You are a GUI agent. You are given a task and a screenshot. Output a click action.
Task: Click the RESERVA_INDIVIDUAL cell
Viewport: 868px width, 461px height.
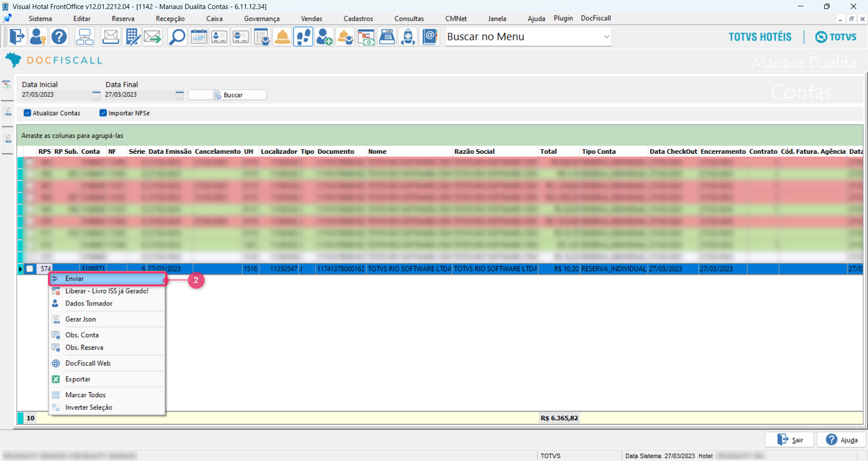click(x=614, y=269)
